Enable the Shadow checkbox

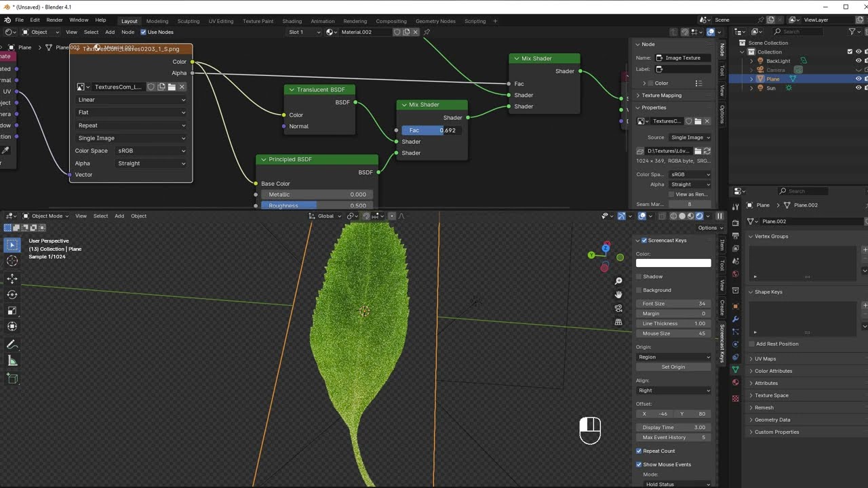point(639,277)
